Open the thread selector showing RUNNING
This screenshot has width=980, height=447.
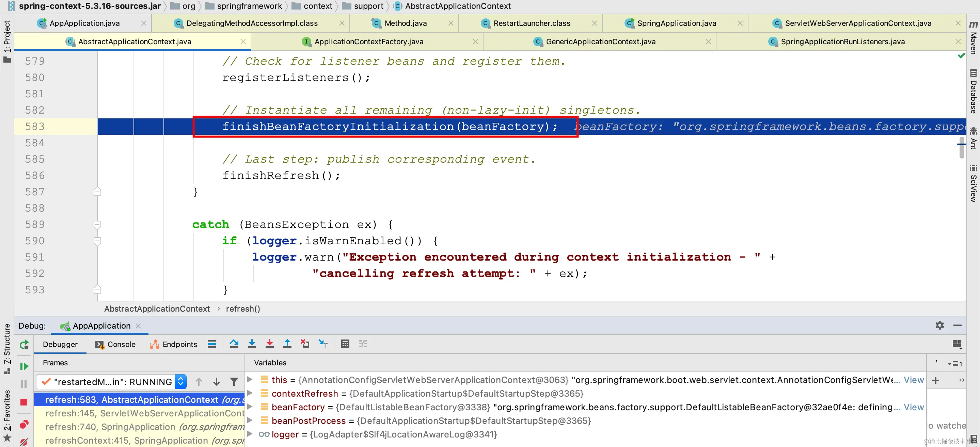[181, 382]
